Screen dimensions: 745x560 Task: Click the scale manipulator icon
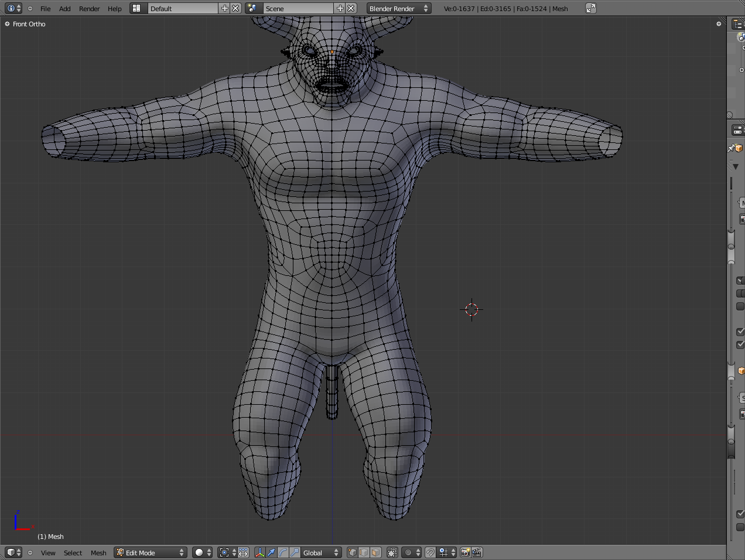295,552
